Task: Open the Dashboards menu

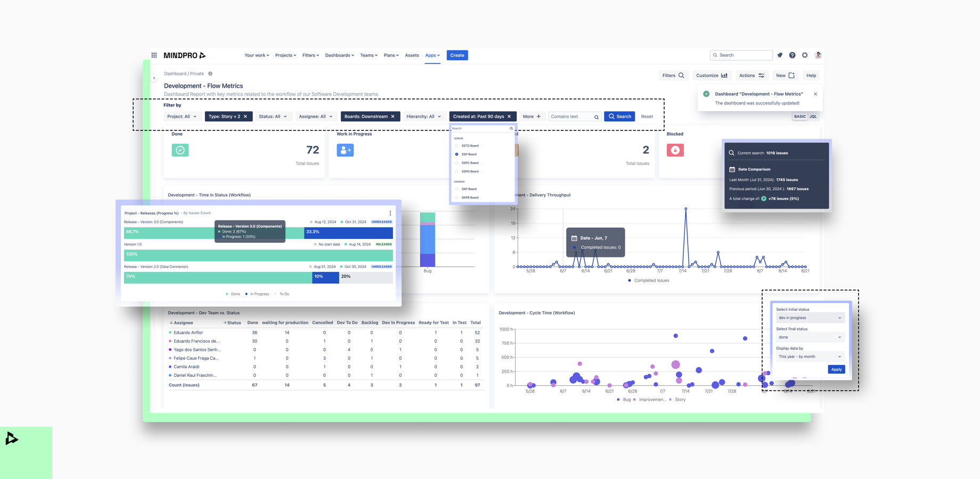Action: pos(339,55)
